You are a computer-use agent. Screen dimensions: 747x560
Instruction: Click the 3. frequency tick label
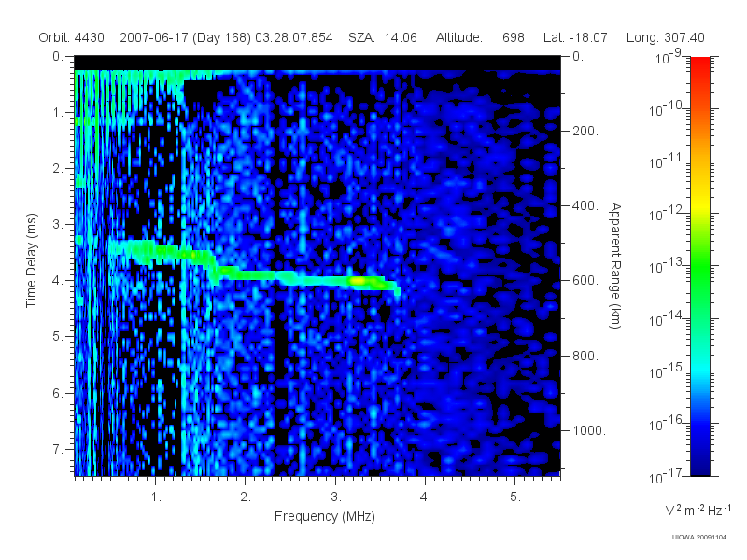click(x=336, y=497)
